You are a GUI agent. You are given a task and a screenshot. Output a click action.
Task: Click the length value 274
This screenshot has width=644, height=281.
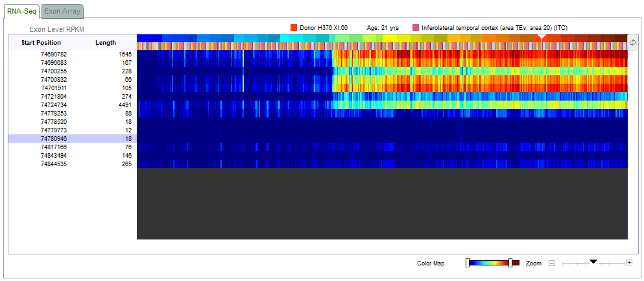pyautogui.click(x=126, y=97)
